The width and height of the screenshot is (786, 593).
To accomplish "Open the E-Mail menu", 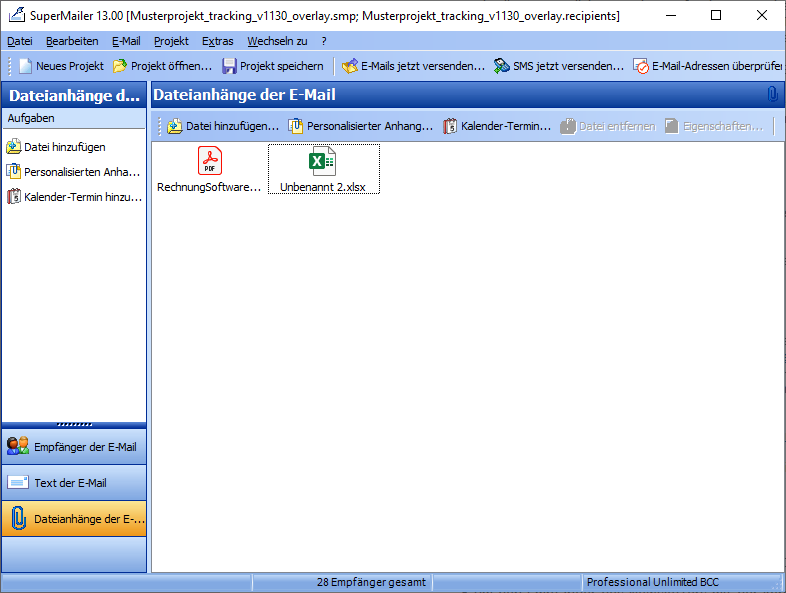I will click(x=126, y=41).
